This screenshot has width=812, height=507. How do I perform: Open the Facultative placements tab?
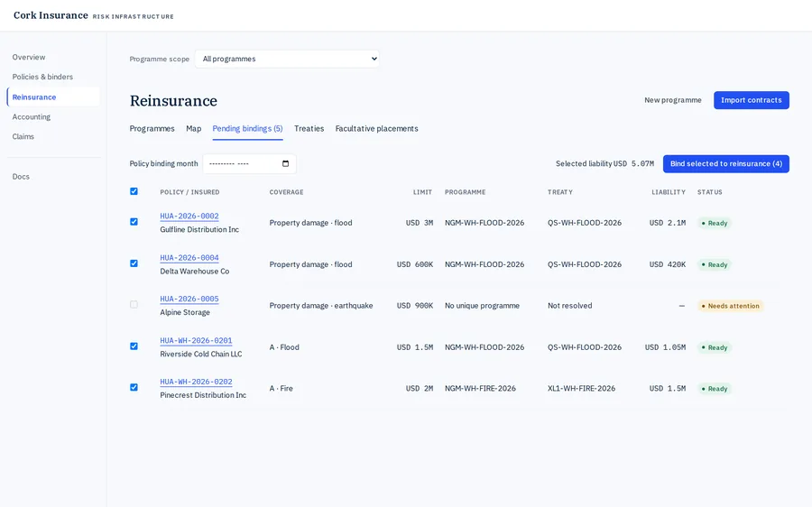[x=376, y=128]
